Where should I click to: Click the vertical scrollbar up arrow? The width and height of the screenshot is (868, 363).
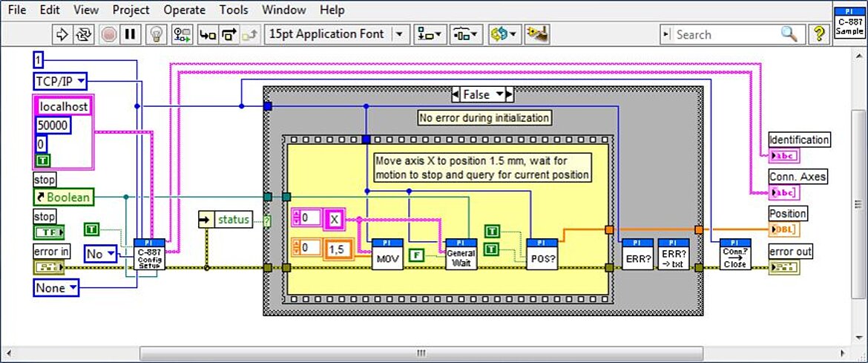(858, 56)
